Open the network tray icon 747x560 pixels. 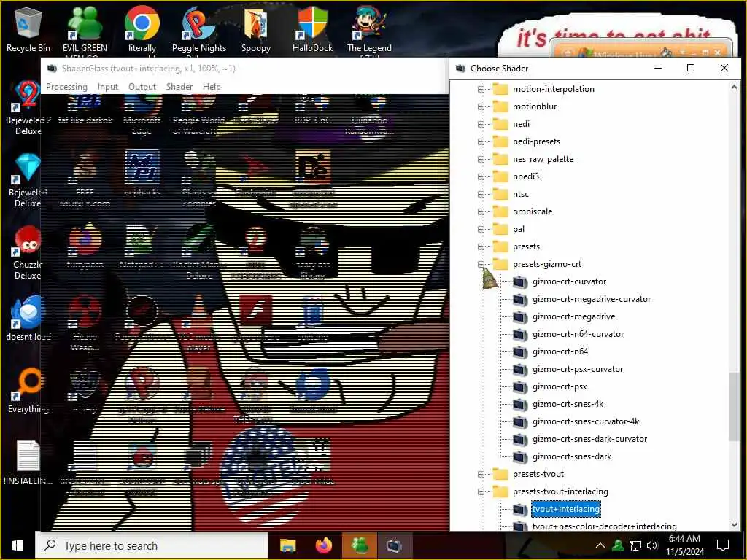pyautogui.click(x=635, y=545)
